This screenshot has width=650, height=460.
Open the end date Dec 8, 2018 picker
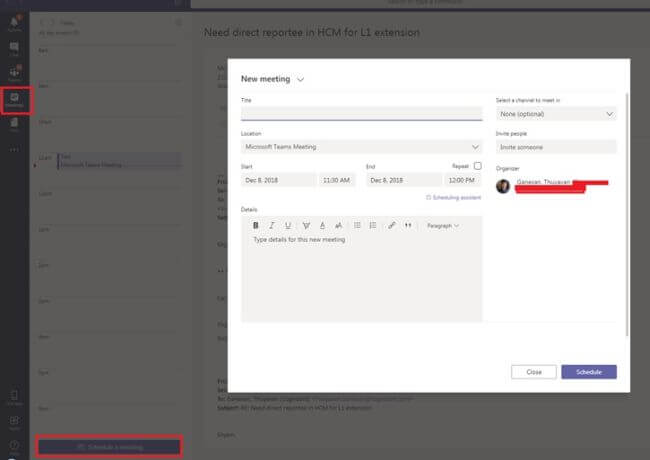404,180
